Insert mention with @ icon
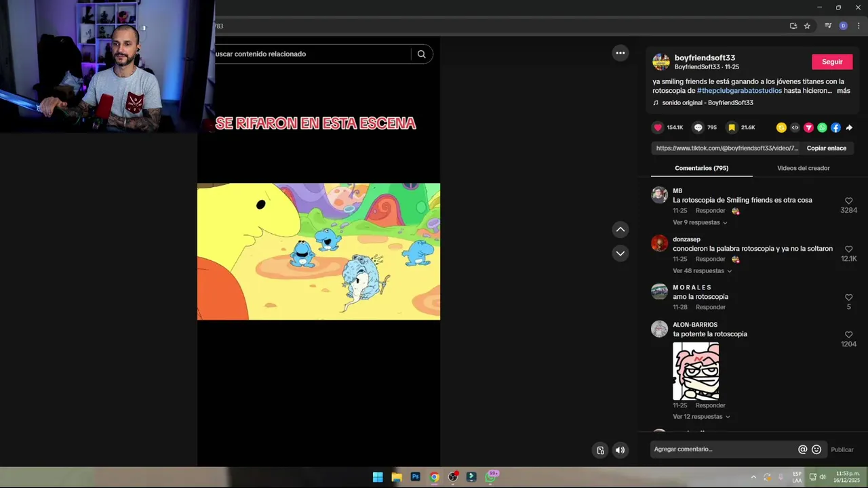The image size is (868, 488). [803, 449]
